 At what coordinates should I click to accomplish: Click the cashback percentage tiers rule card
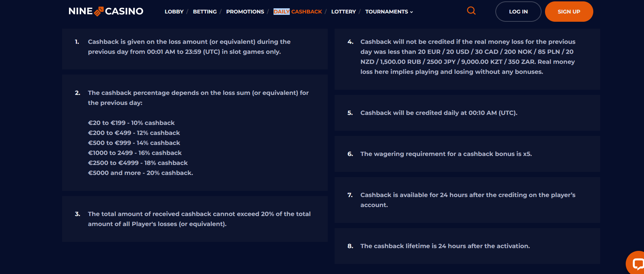click(x=195, y=133)
